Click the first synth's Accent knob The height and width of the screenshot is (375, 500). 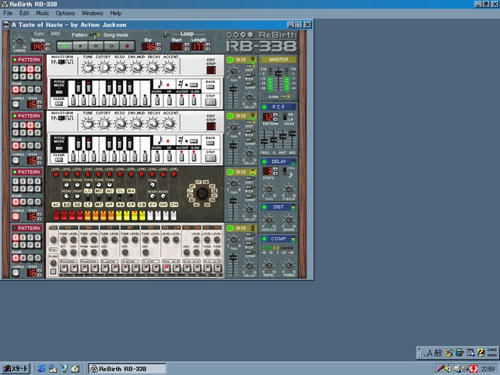(x=169, y=67)
